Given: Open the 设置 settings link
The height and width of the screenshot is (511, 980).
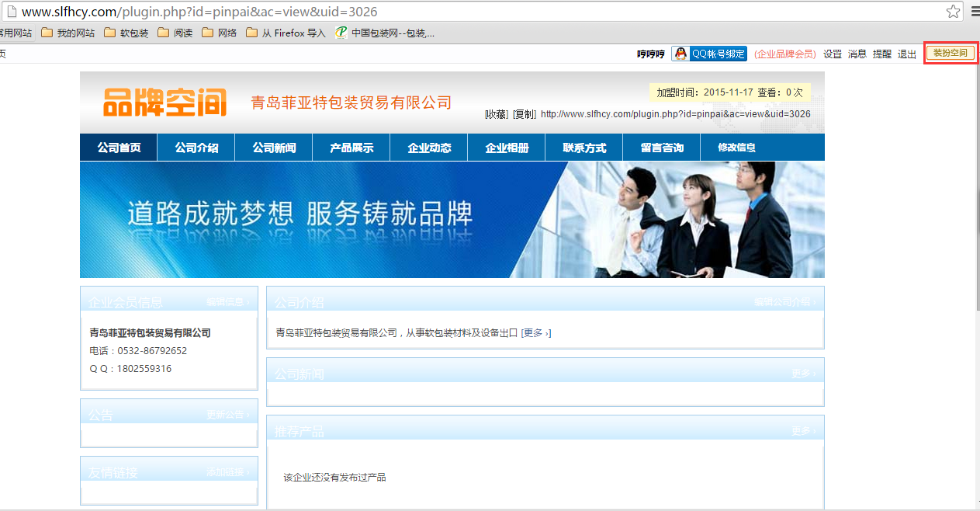Looking at the screenshot, I should [x=832, y=54].
